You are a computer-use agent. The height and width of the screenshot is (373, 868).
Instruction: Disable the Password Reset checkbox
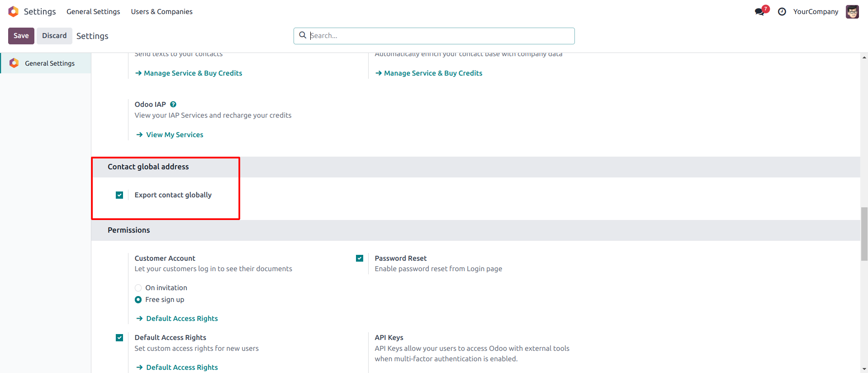(360, 258)
